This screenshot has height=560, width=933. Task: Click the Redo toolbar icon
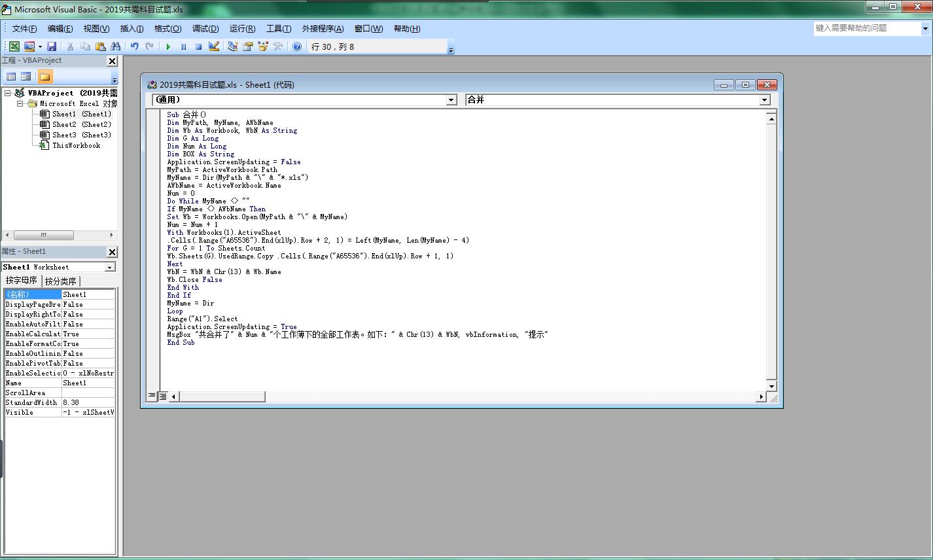pos(150,46)
